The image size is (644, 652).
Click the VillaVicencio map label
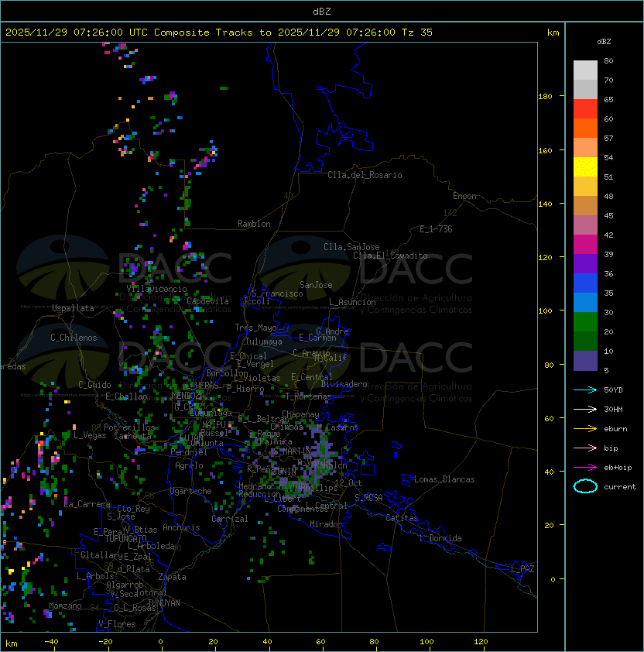156,289
